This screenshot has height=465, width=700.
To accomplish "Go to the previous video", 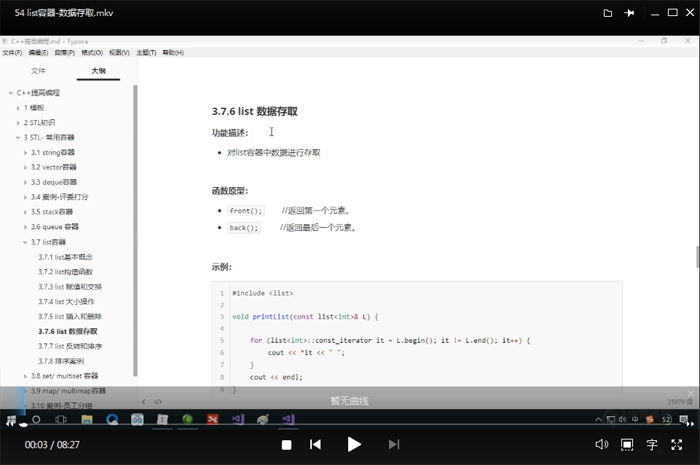I will [x=315, y=444].
